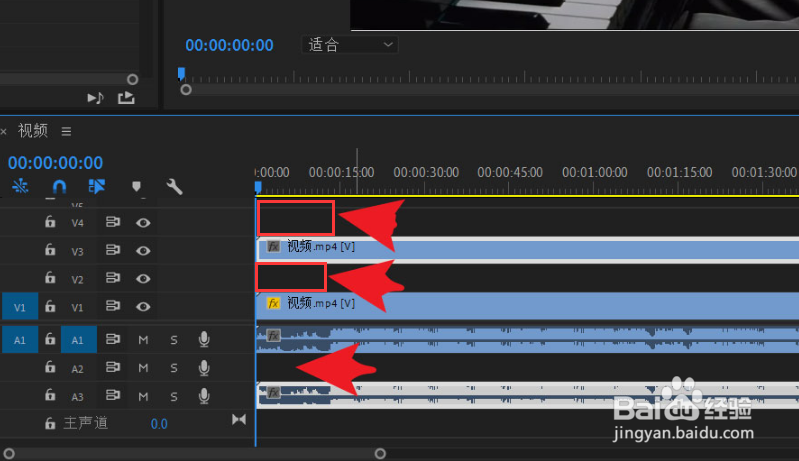The image size is (799, 461).
Task: Click timeline zoom scrollbar right handle
Action: click(380, 453)
